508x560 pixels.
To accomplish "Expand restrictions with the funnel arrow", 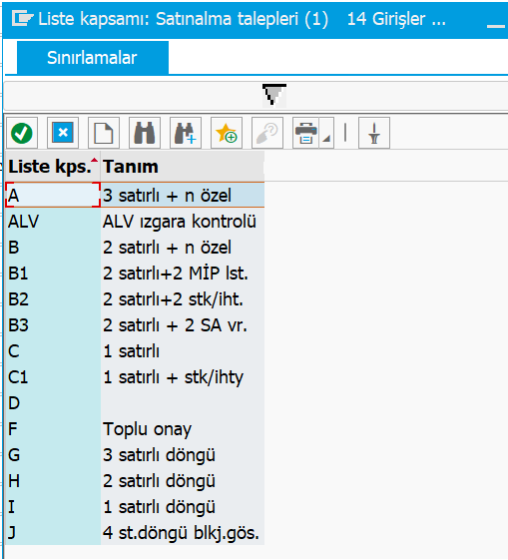I will 274,95.
